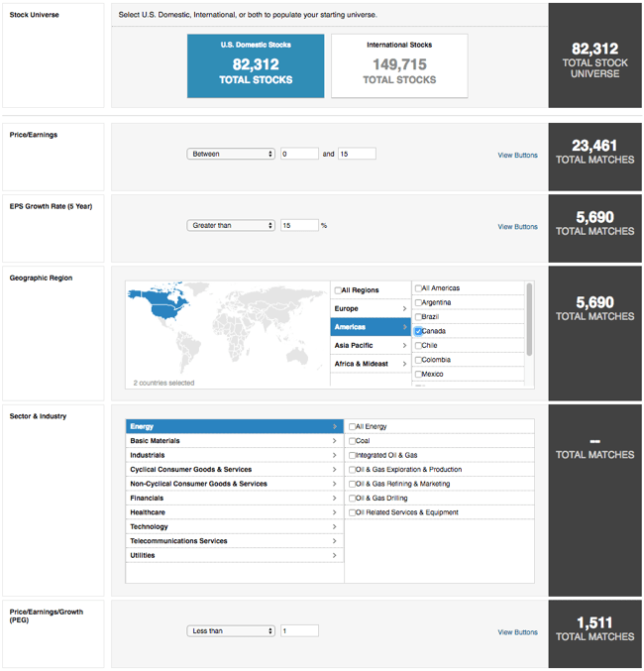Expand the Europe region list
Viewport: 644px width, 671px height.
(x=371, y=308)
